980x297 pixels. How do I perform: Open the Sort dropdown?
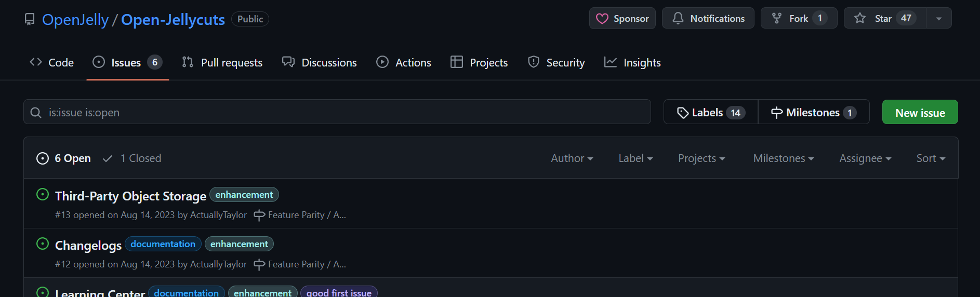931,158
